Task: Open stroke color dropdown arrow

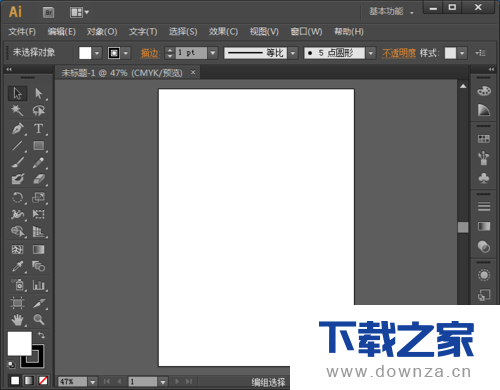Action: click(126, 53)
